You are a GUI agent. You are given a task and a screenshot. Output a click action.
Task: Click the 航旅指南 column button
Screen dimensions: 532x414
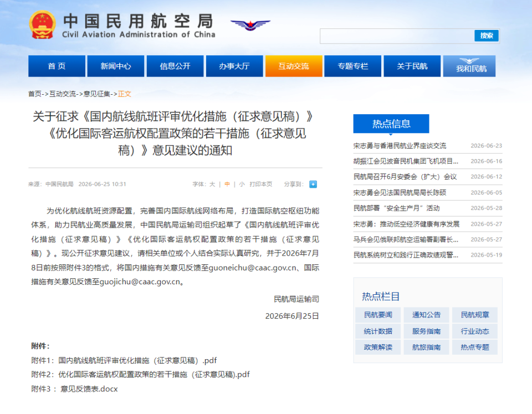[x=427, y=347]
